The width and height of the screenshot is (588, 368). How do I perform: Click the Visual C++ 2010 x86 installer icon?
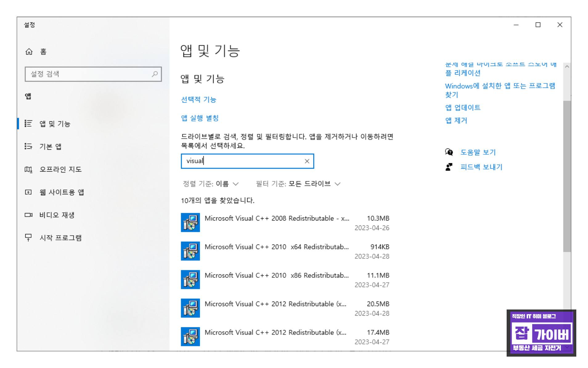[190, 279]
